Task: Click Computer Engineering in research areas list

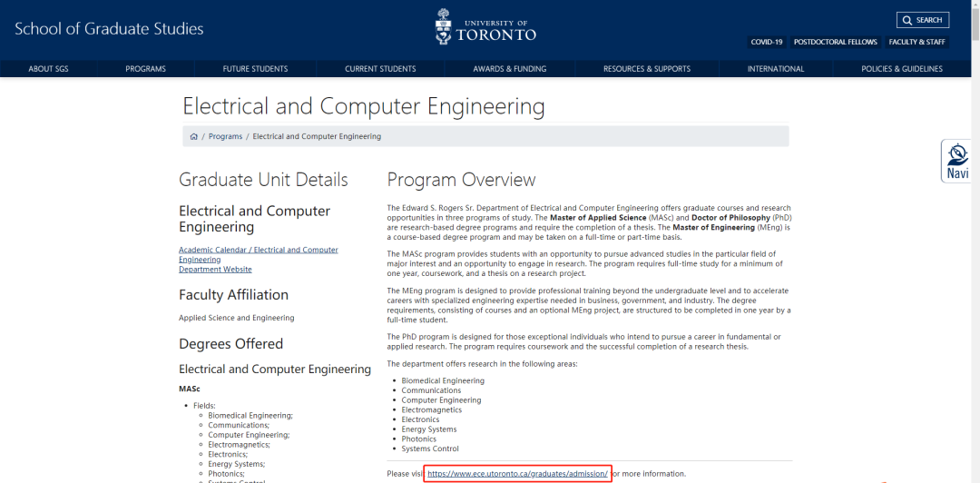Action: click(x=441, y=399)
